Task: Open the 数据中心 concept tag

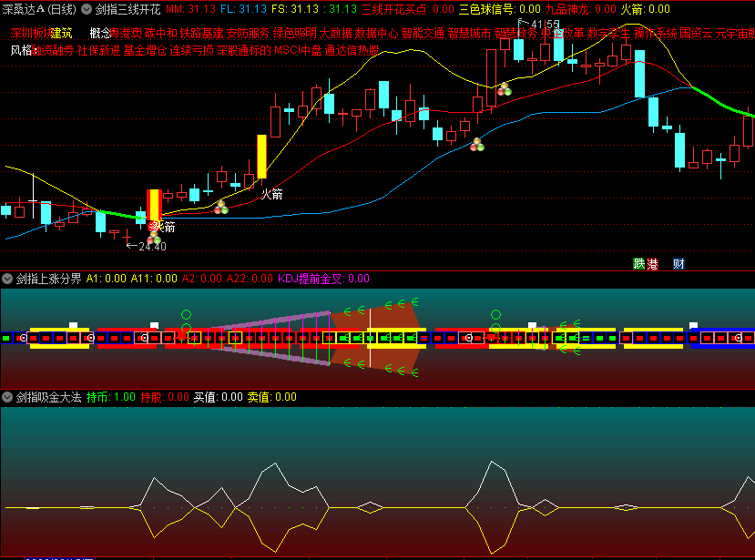Action: pos(376,33)
